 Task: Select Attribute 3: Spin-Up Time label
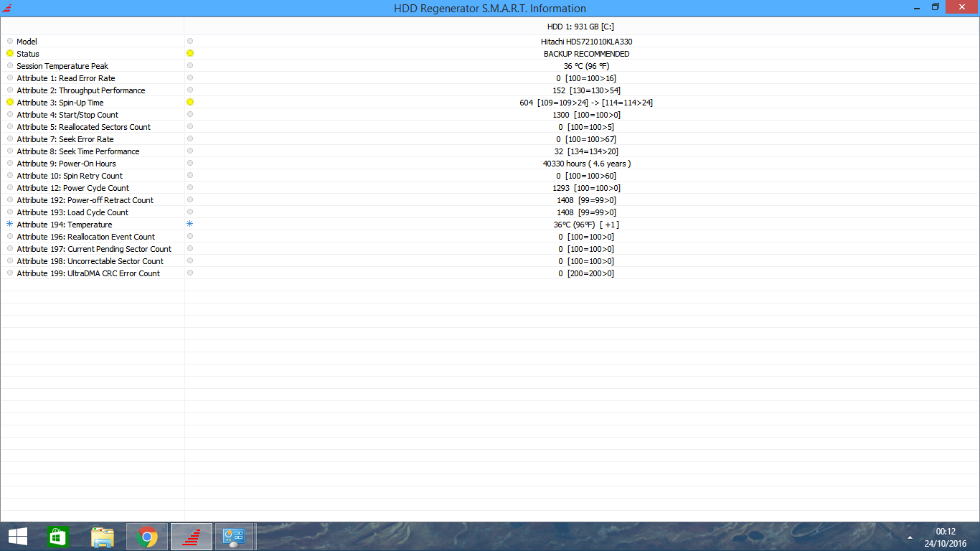pos(60,103)
